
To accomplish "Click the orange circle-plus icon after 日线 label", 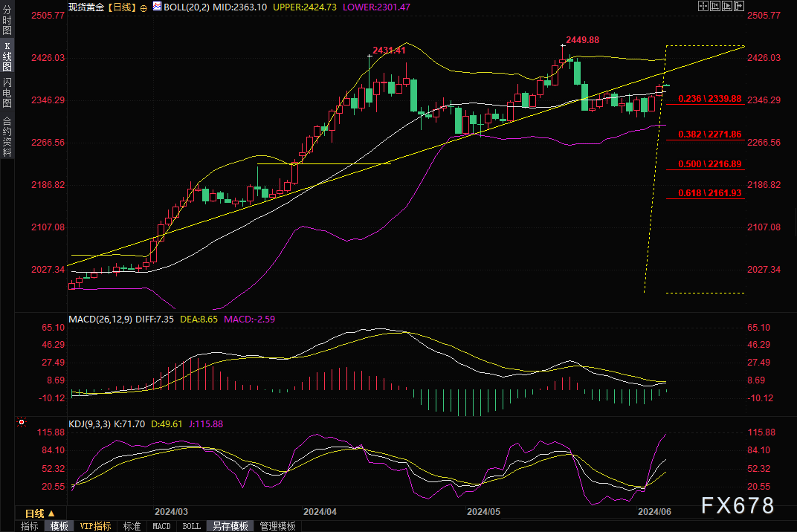I will tap(143, 7).
